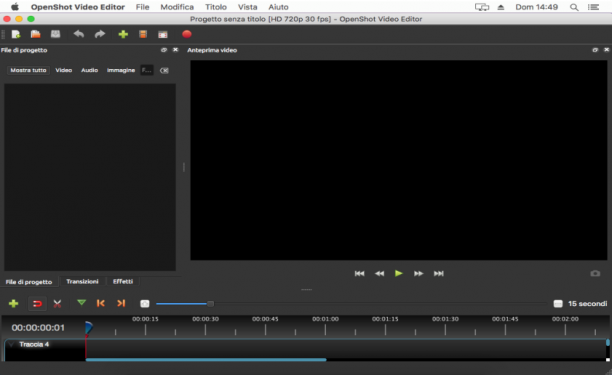Screen dimensions: 612x375
Task: Filter project files by Immagine
Action: 121,70
